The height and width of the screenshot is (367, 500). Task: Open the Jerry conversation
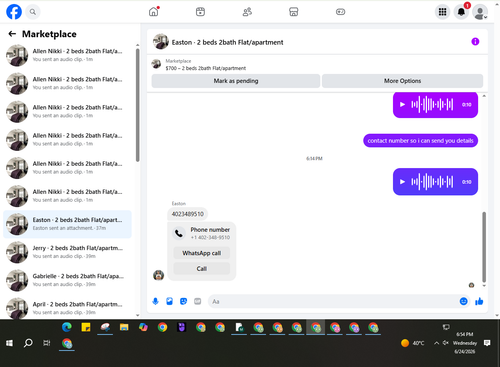pos(67,252)
